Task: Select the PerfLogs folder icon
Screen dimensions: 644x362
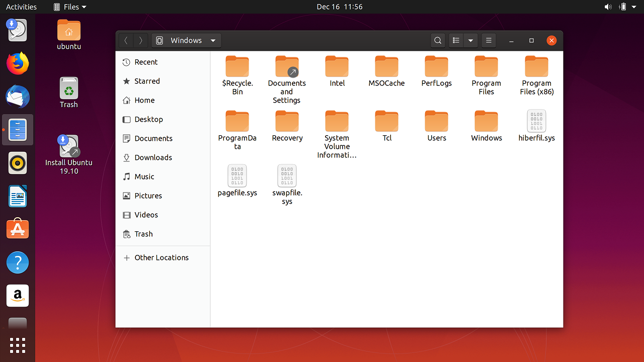Action: click(437, 66)
